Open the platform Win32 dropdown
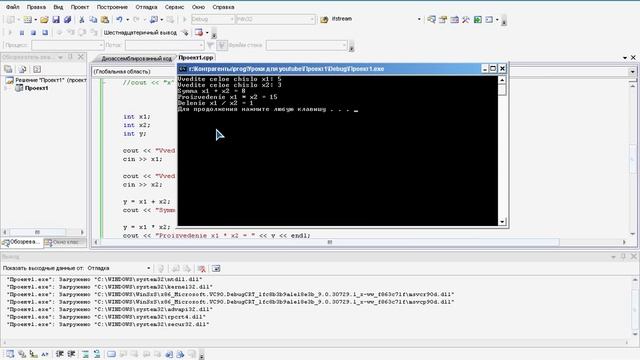The width and height of the screenshot is (640, 360). coord(312,19)
